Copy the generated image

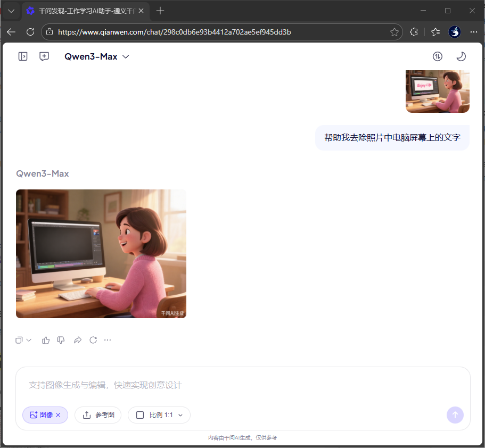19,340
